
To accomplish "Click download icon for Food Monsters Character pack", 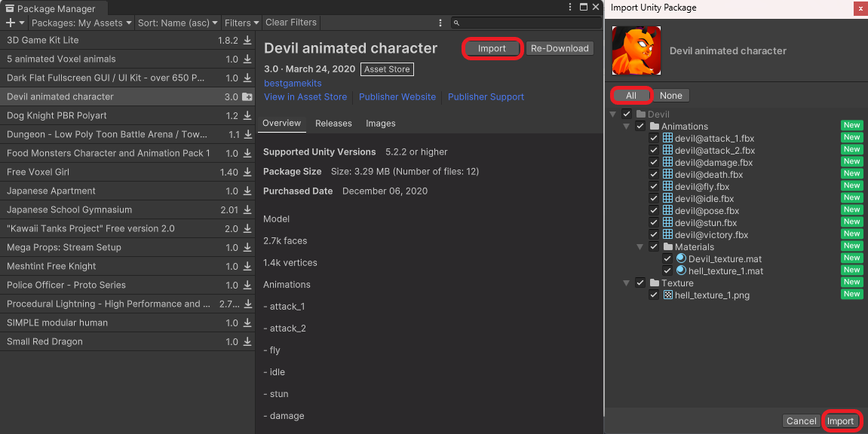I will pyautogui.click(x=247, y=153).
